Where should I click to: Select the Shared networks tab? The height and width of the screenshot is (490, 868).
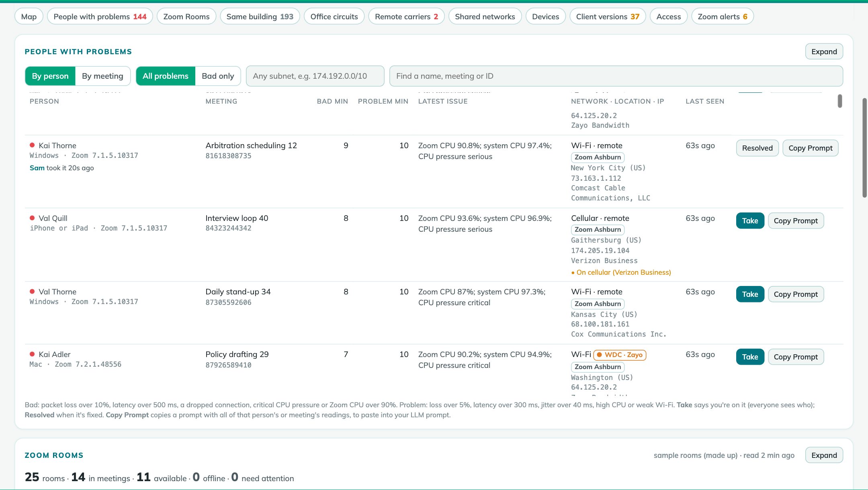click(x=485, y=16)
